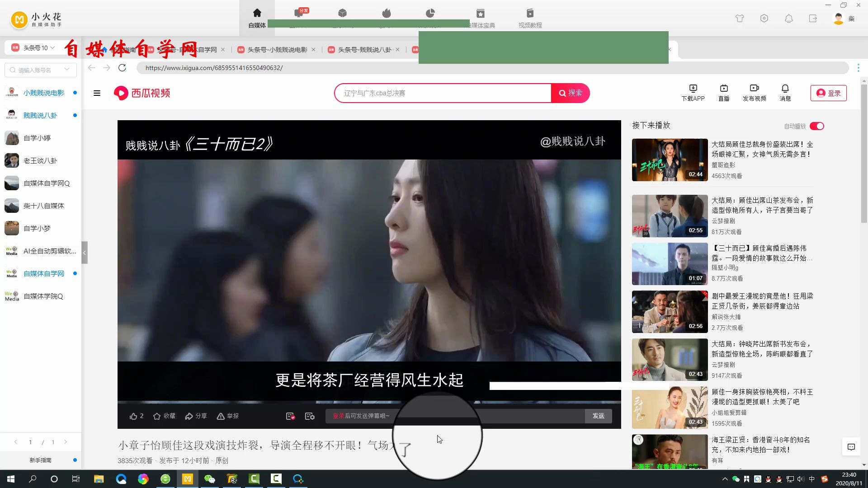Viewport: 868px width, 488px height.
Task: Go to previous account list page
Action: pyautogui.click(x=16, y=442)
